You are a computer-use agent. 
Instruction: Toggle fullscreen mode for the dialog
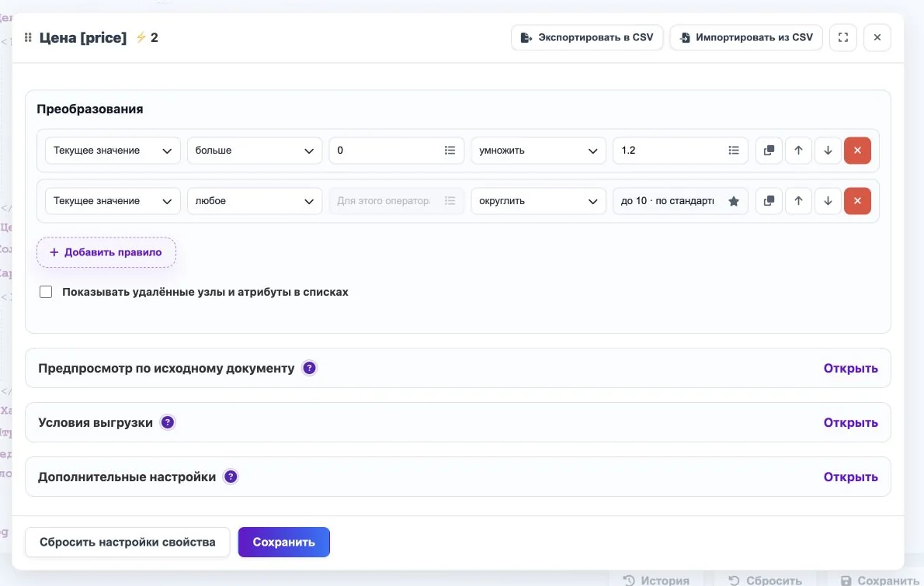(x=842, y=37)
